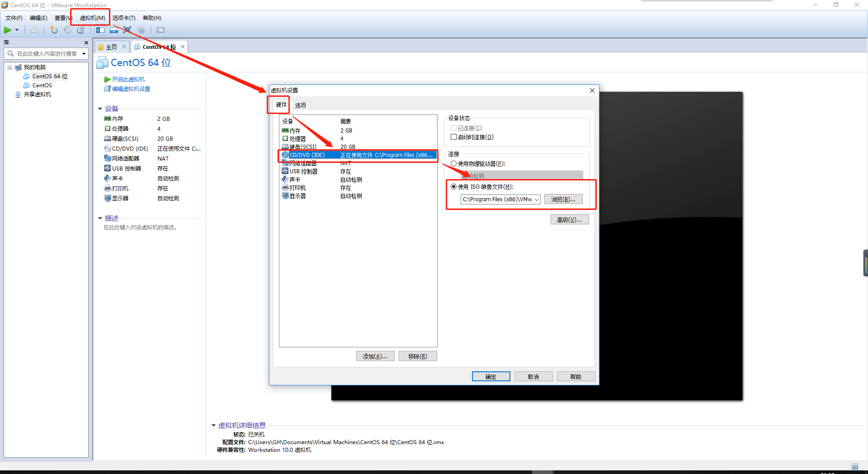Click the description text field placeholder
The image size is (868, 474).
(x=140, y=228)
